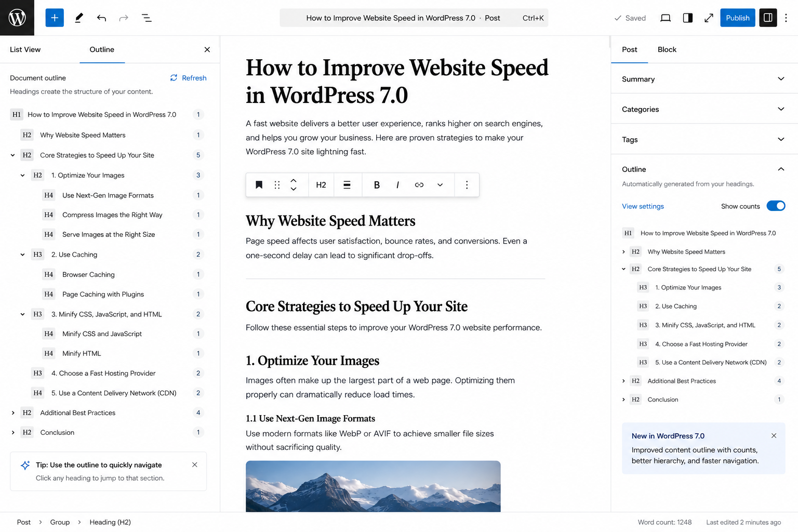Publish the post
This screenshot has height=532, width=798.
tap(738, 18)
